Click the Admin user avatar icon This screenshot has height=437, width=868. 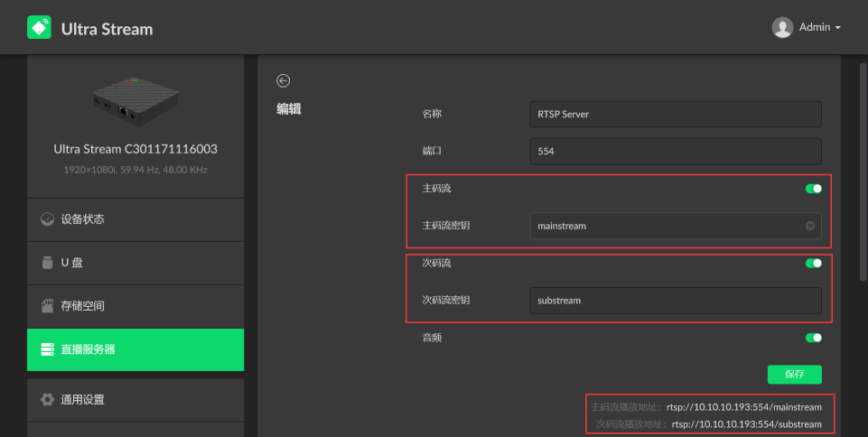[782, 27]
